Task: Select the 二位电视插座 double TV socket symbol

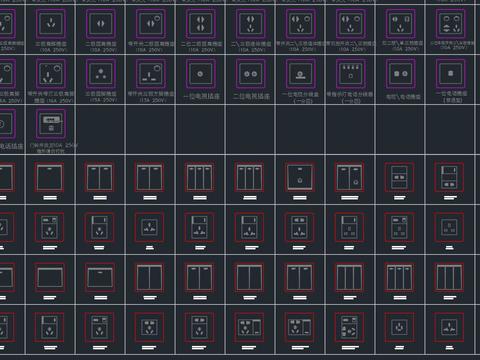Action: [250, 74]
